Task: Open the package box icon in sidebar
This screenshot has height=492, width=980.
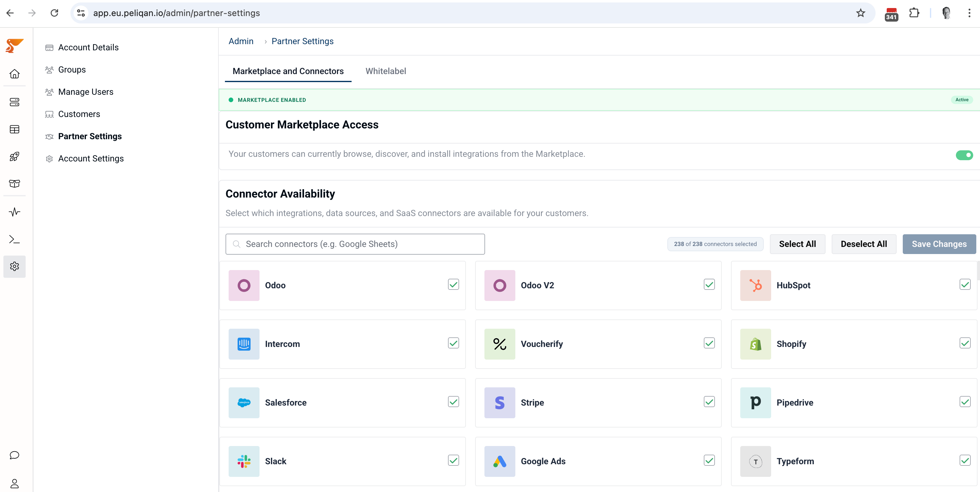Action: pos(15,184)
